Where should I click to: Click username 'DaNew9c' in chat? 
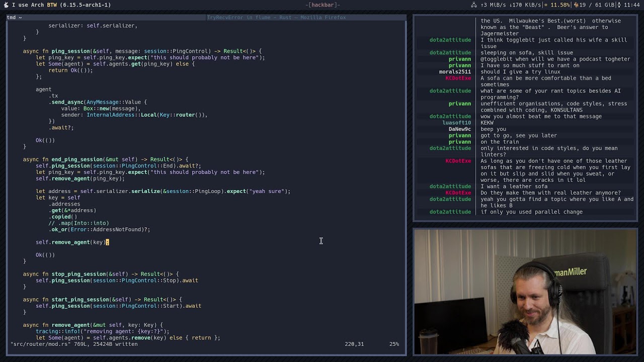(460, 129)
